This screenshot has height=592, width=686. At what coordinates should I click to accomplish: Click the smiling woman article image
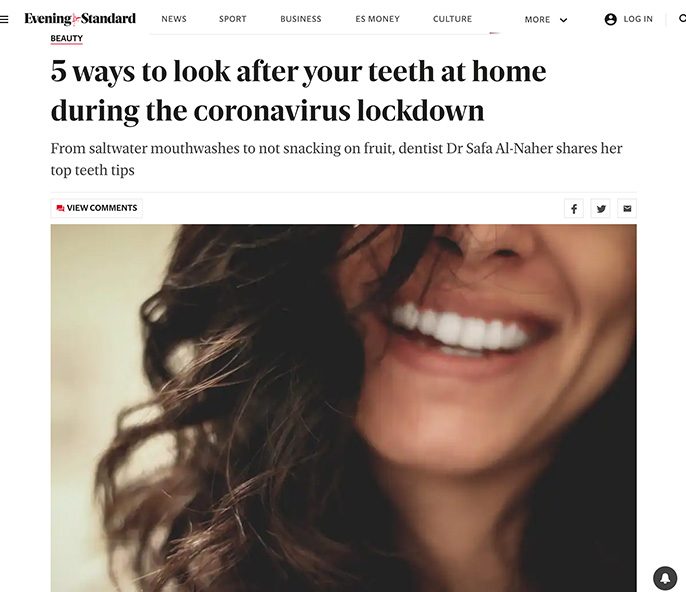click(x=343, y=408)
